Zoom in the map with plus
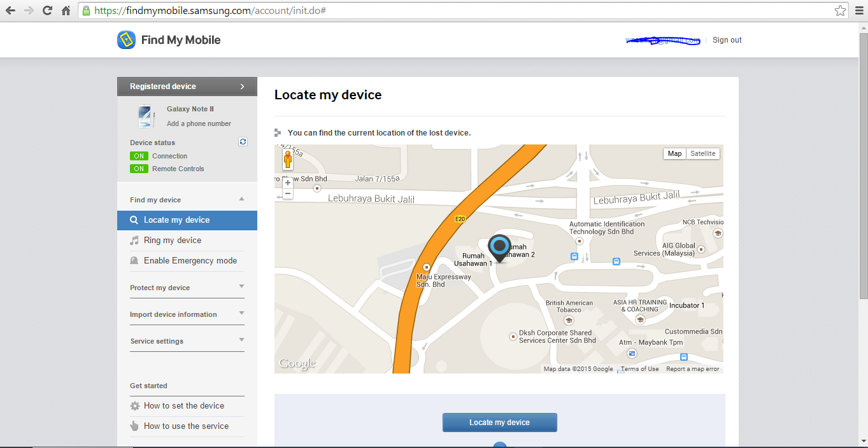Image resolution: width=868 pixels, height=448 pixels. (x=288, y=183)
